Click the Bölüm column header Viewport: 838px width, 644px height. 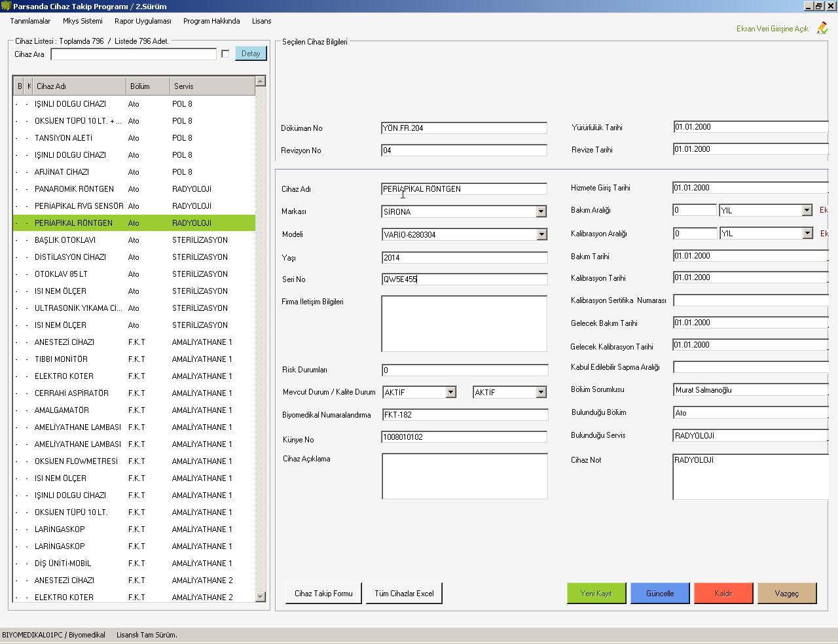(147, 86)
